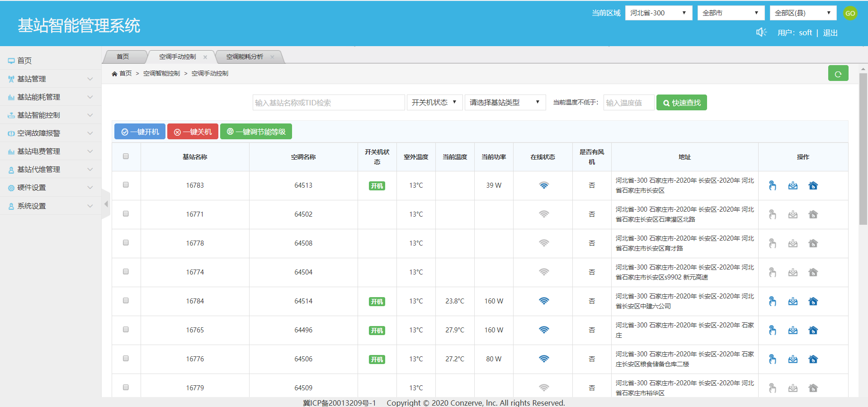Open the 全部区(县) district dropdown
The height and width of the screenshot is (407, 868).
pyautogui.click(x=803, y=13)
